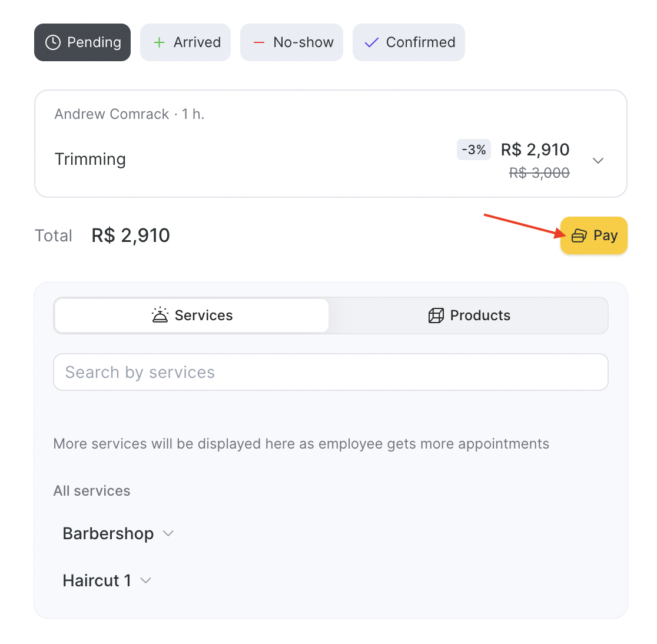Viewport: 657px width, 644px height.
Task: Focus the Search by services field
Action: coord(330,372)
